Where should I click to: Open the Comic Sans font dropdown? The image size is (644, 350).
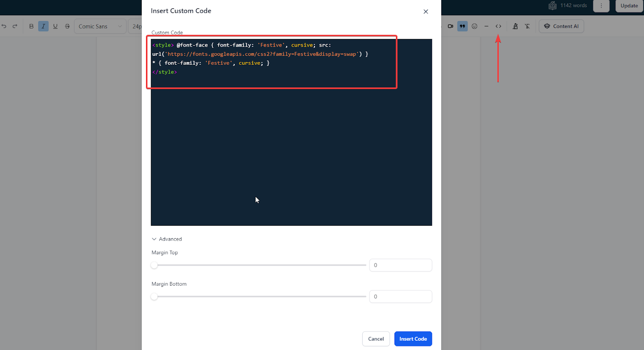(100, 26)
